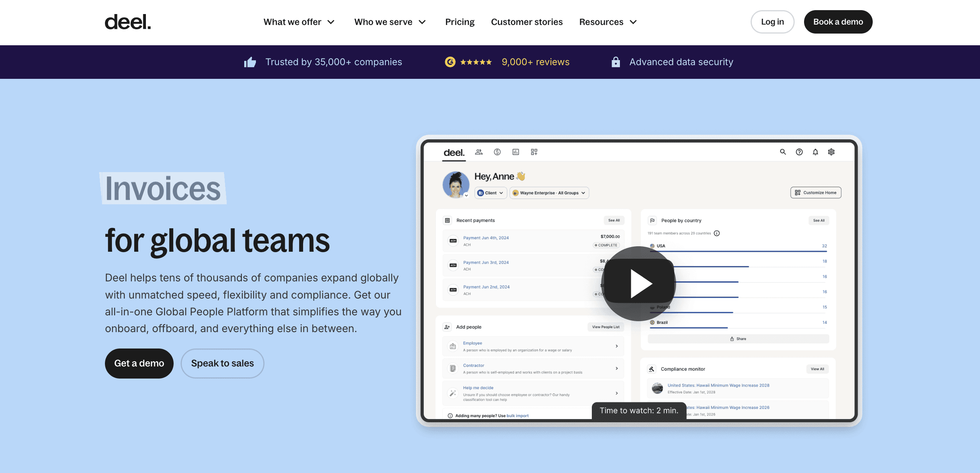Viewport: 980px width, 473px height.
Task: Open the Client role dropdown
Action: [491, 193]
